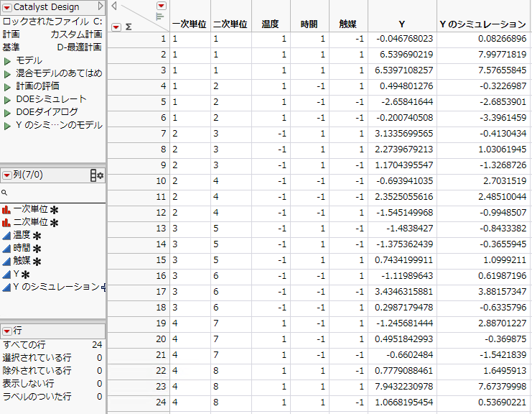532x414 pixels.
Task: Run the モデル script green triangle
Action: (7, 61)
